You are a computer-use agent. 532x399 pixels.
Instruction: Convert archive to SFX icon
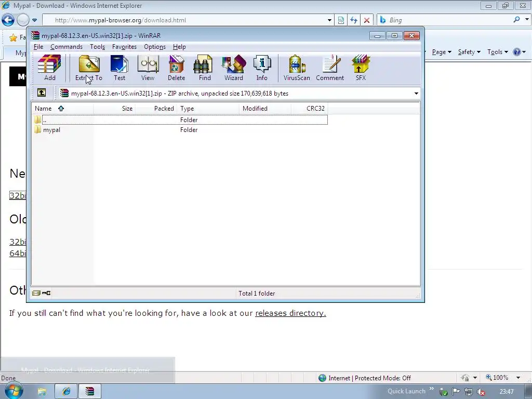[361, 68]
